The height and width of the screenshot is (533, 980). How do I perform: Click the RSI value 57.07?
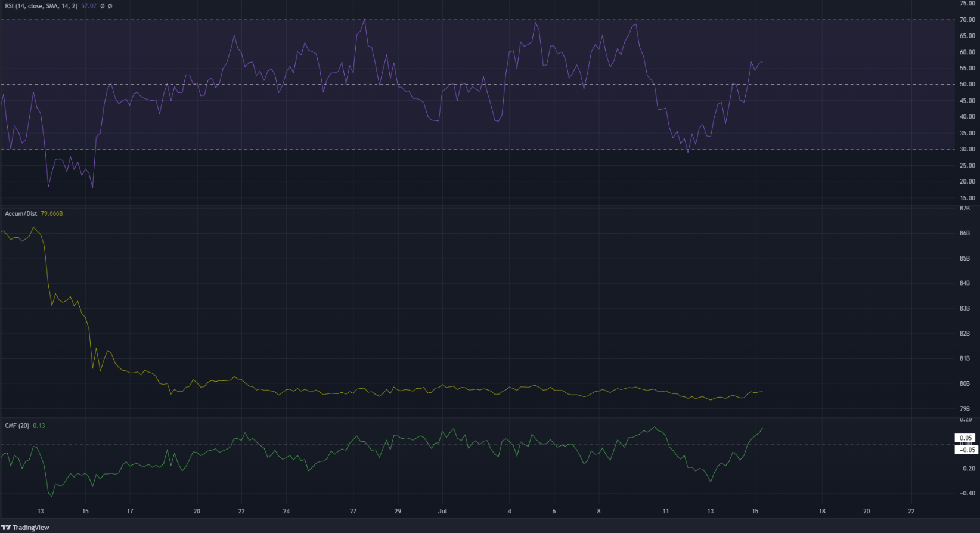[x=89, y=6]
